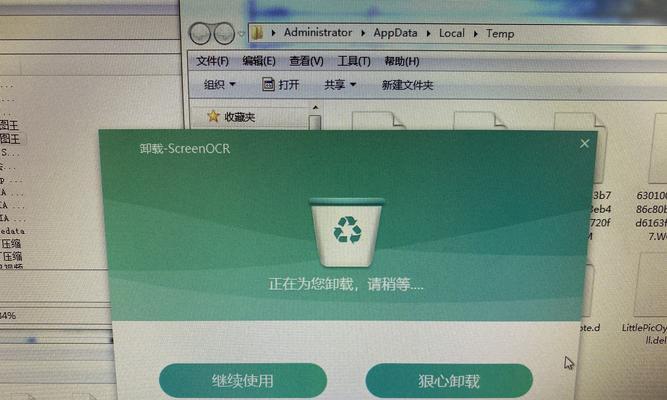The image size is (667, 400).
Task: Open the 工具(T) menu in Explorer
Action: 353,62
